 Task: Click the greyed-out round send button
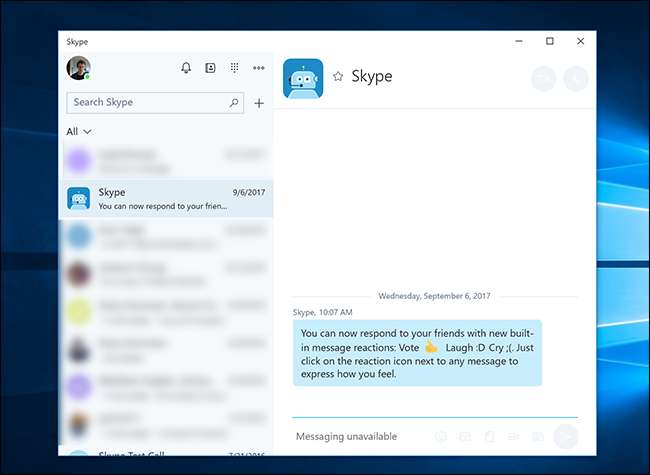tap(565, 436)
